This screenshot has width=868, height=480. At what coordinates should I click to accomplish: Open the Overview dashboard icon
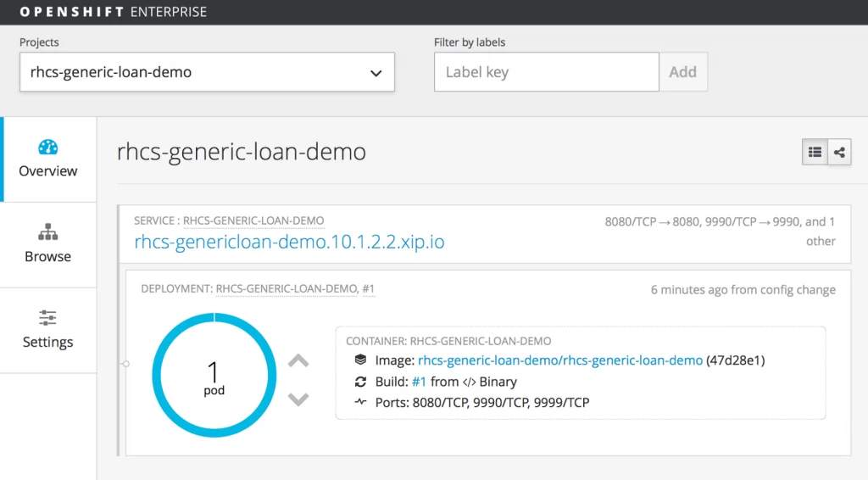click(x=47, y=147)
